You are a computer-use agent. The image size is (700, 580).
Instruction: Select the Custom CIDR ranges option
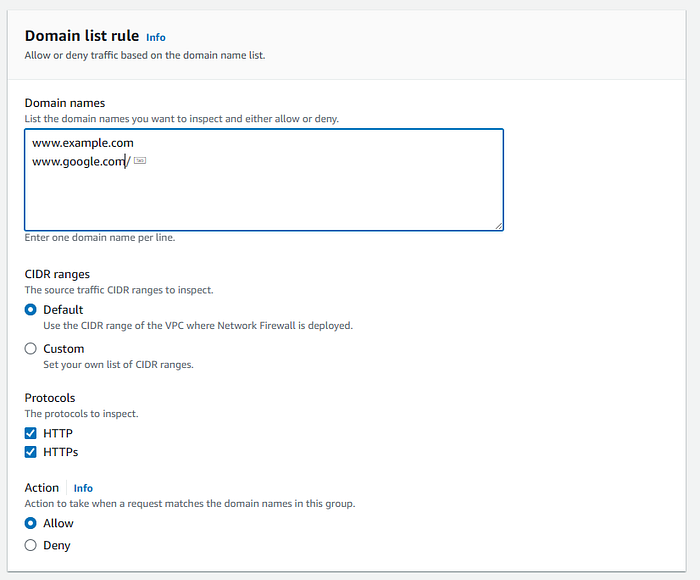point(31,349)
